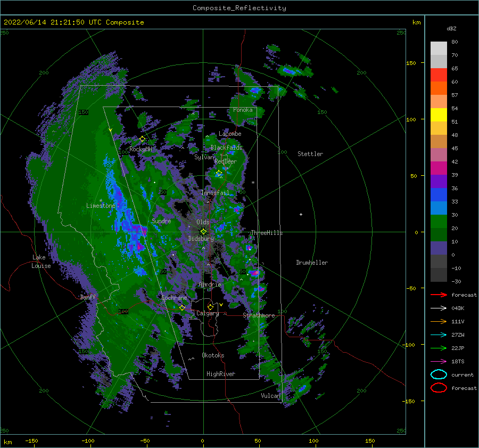
Task: Click the asterisk marker southwest of Stettler
Action: tap(253, 183)
